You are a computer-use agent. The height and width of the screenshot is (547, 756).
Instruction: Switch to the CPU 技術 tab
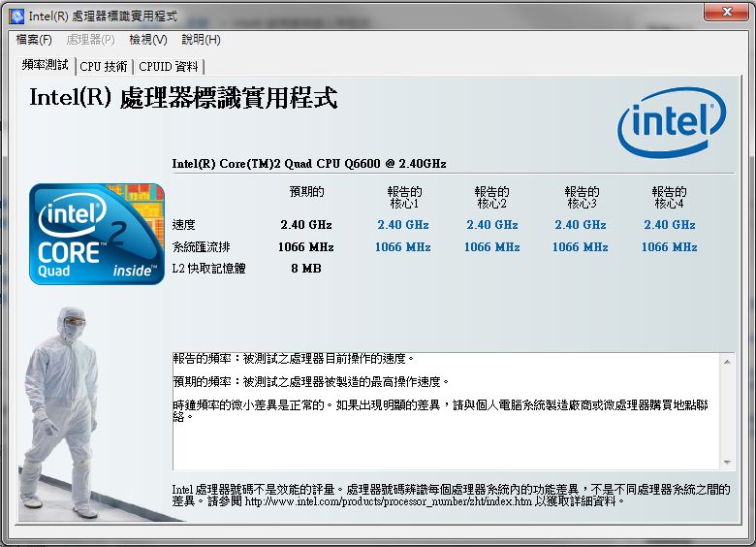tap(104, 67)
